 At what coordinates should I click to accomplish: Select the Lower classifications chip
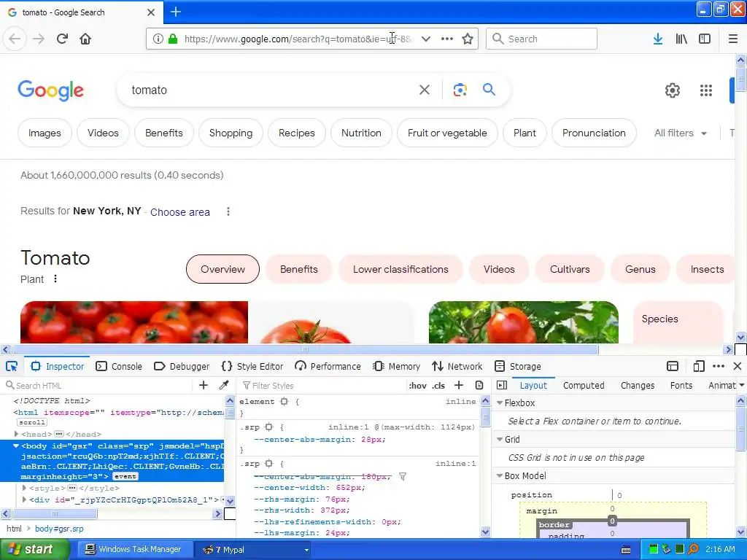tap(400, 269)
